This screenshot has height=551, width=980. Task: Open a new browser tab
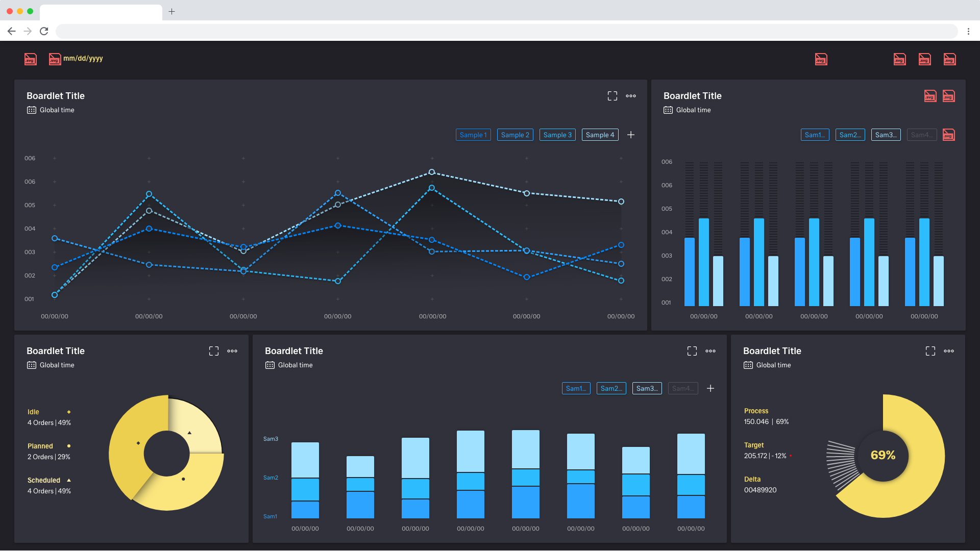(x=172, y=11)
